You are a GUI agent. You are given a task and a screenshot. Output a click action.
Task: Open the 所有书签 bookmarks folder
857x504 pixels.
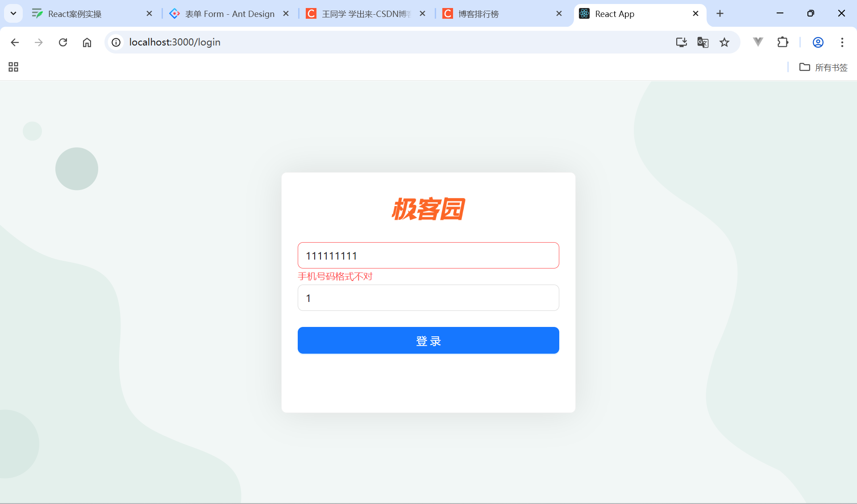click(x=824, y=67)
